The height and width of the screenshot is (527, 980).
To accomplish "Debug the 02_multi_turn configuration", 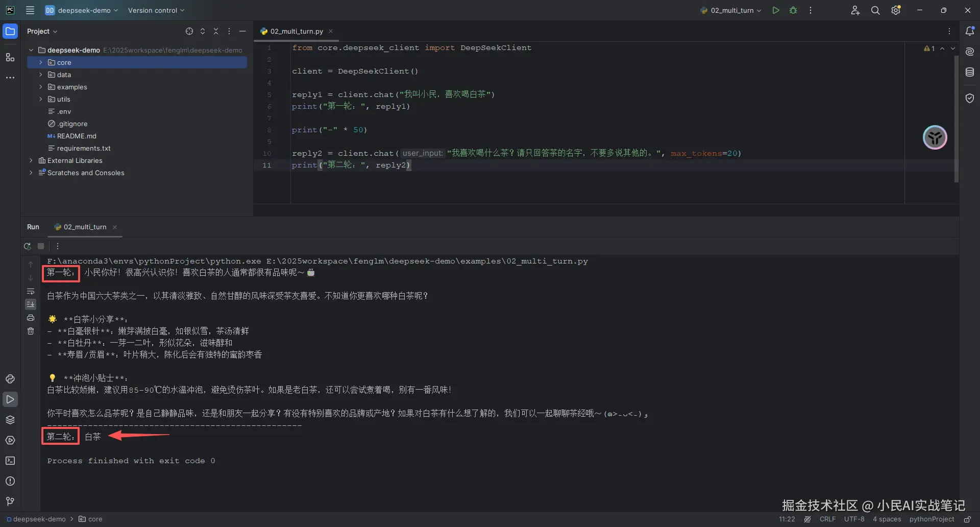I will 793,10.
